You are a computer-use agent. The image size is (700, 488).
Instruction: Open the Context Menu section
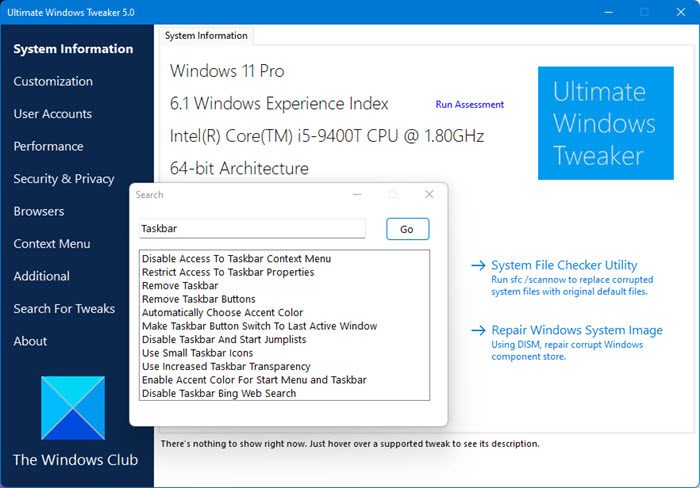(52, 244)
